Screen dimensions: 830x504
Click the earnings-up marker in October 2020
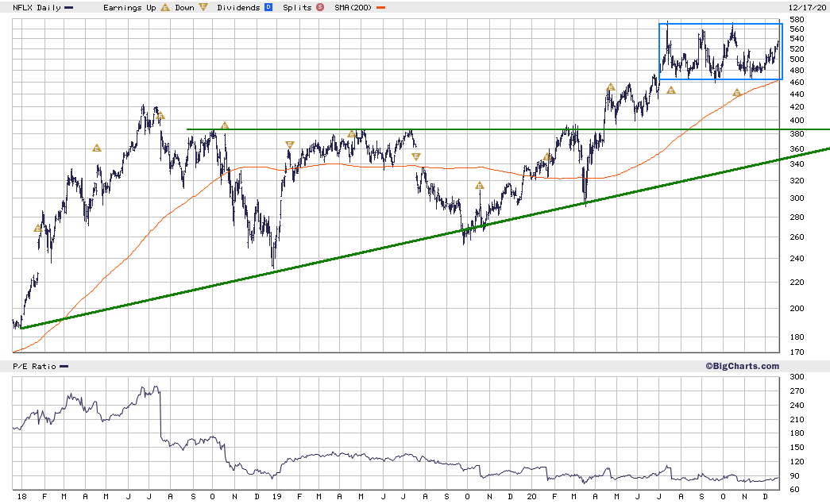coord(737,93)
